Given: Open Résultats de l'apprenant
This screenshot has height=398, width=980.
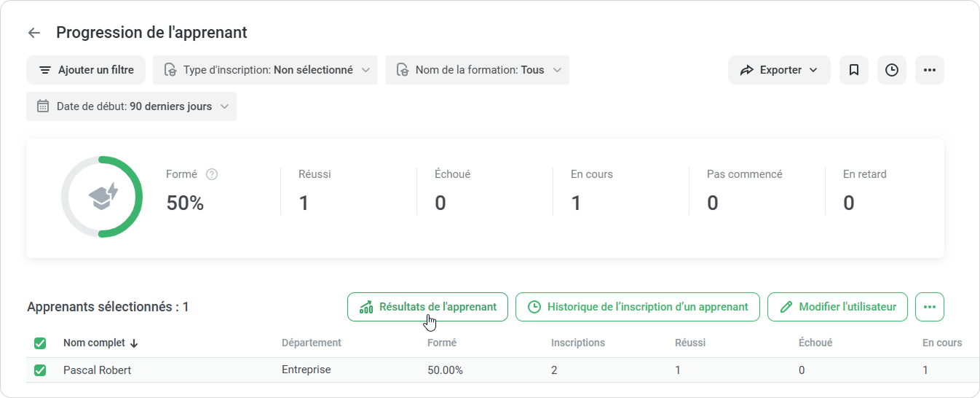Looking at the screenshot, I should click(x=427, y=307).
